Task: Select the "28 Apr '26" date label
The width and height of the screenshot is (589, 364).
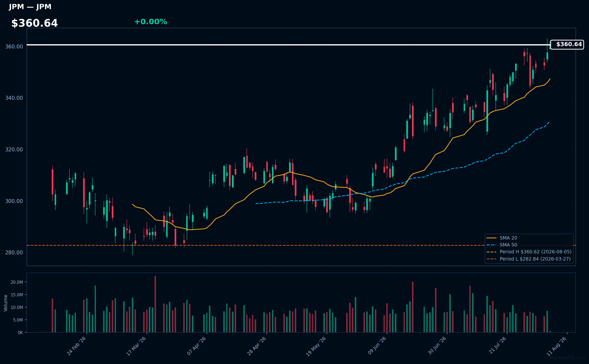Action: coord(257,346)
